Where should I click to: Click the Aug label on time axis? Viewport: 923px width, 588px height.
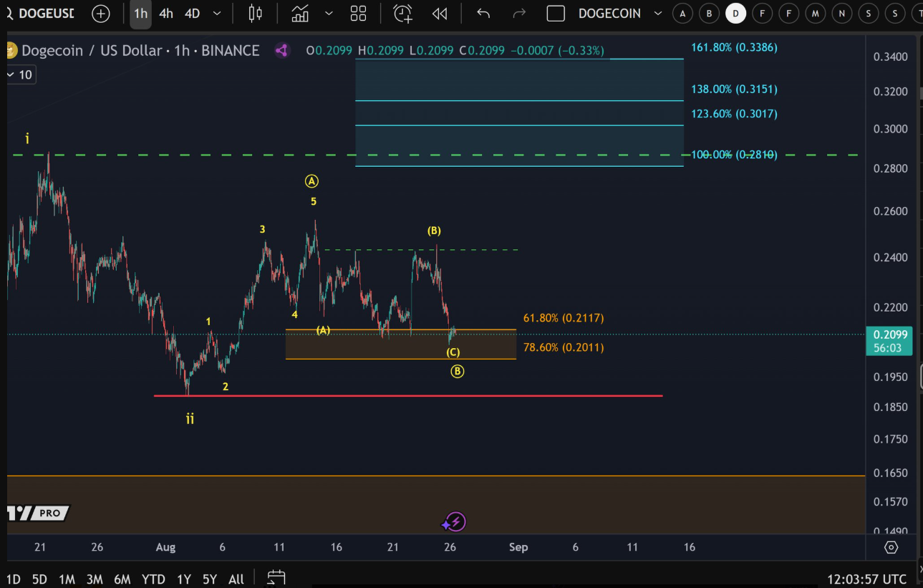click(x=165, y=547)
